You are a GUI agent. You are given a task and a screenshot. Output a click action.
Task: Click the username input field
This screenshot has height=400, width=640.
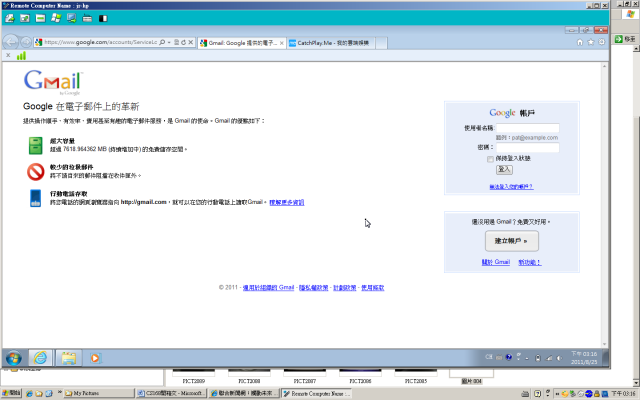tap(527, 128)
